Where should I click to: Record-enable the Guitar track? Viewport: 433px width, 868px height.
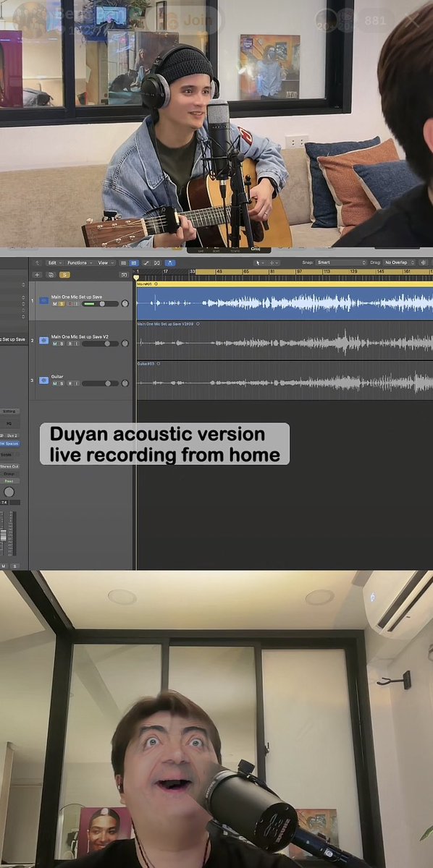pyautogui.click(x=70, y=383)
